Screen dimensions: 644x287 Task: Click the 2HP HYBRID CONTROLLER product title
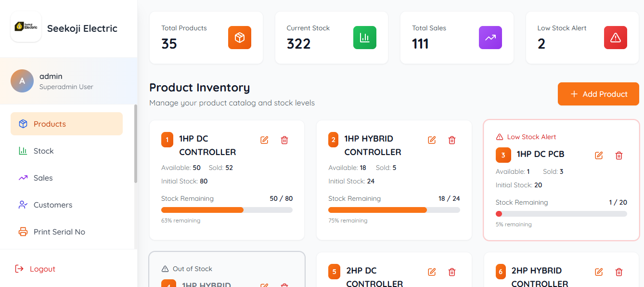click(x=540, y=277)
